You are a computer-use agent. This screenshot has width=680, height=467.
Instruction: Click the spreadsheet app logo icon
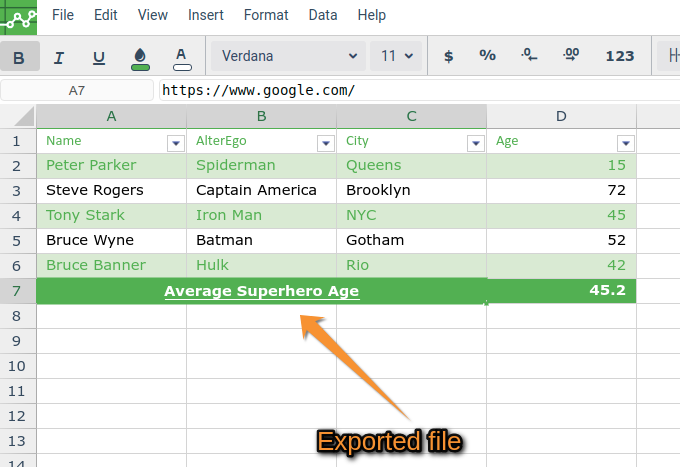pyautogui.click(x=18, y=17)
